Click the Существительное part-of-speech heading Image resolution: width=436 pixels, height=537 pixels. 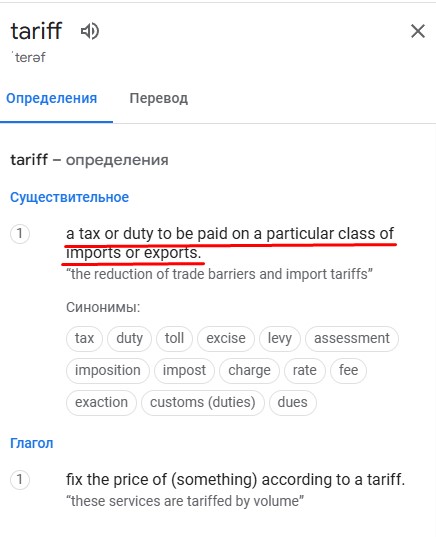(x=70, y=197)
